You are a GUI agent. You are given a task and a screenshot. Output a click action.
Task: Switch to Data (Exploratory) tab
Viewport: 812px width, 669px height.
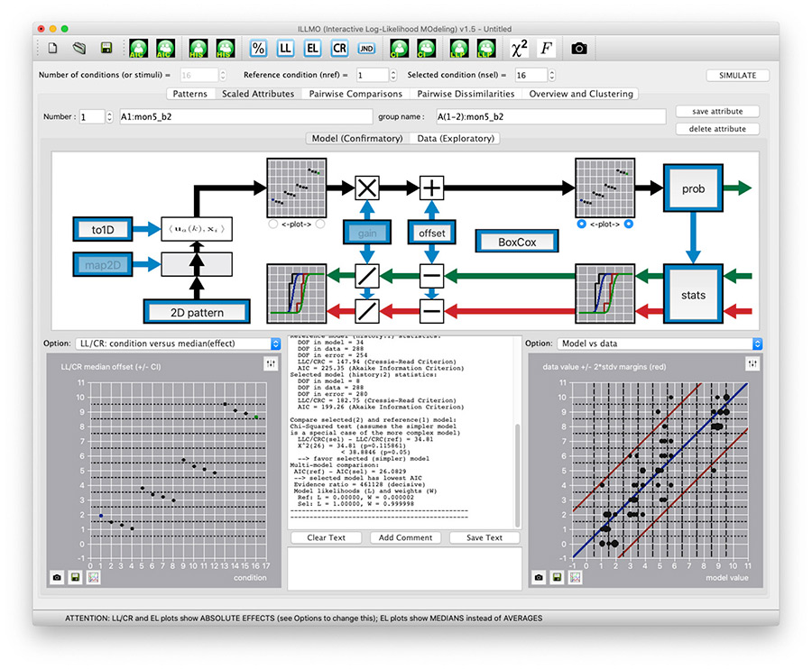click(454, 139)
